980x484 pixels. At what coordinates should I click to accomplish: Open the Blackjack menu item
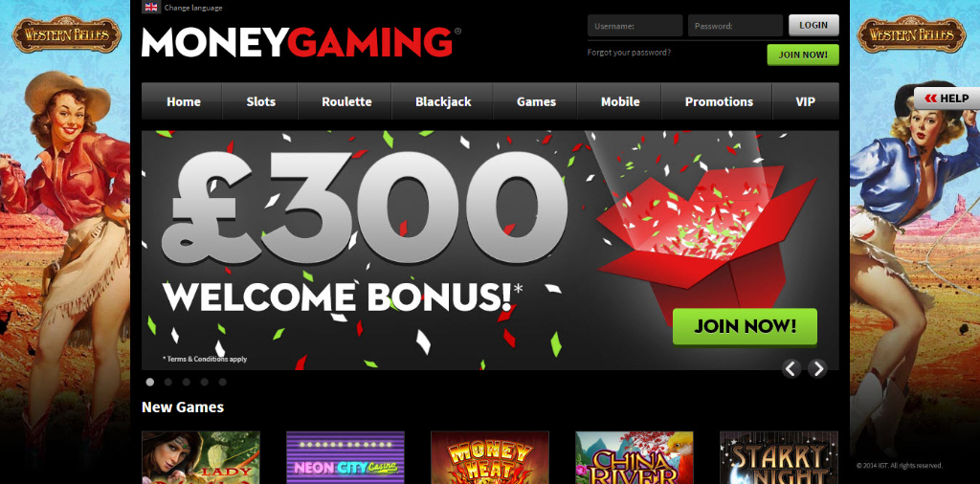(443, 101)
